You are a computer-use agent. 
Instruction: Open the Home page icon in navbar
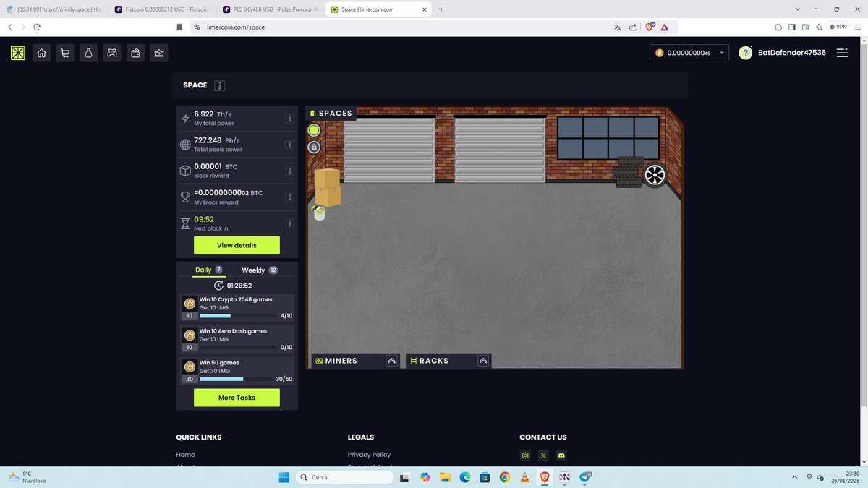click(x=42, y=53)
